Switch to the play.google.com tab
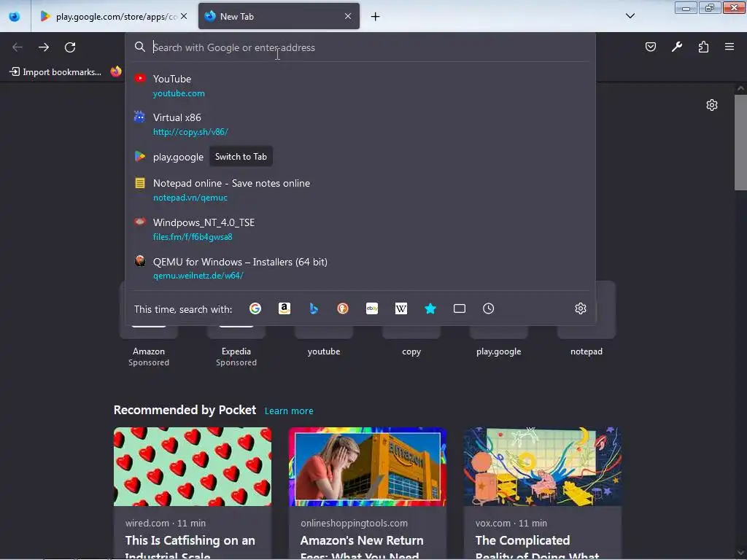Screen dimensions: 747x560 point(113,16)
